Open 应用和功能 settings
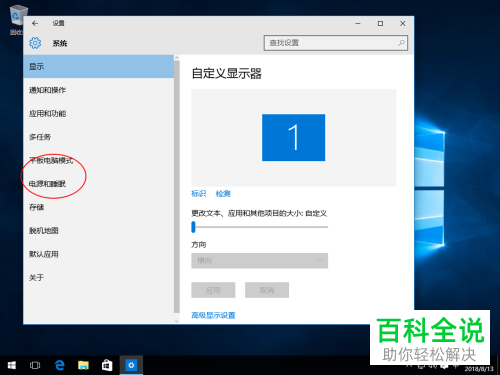Image resolution: width=500 pixels, height=375 pixels. [99, 114]
